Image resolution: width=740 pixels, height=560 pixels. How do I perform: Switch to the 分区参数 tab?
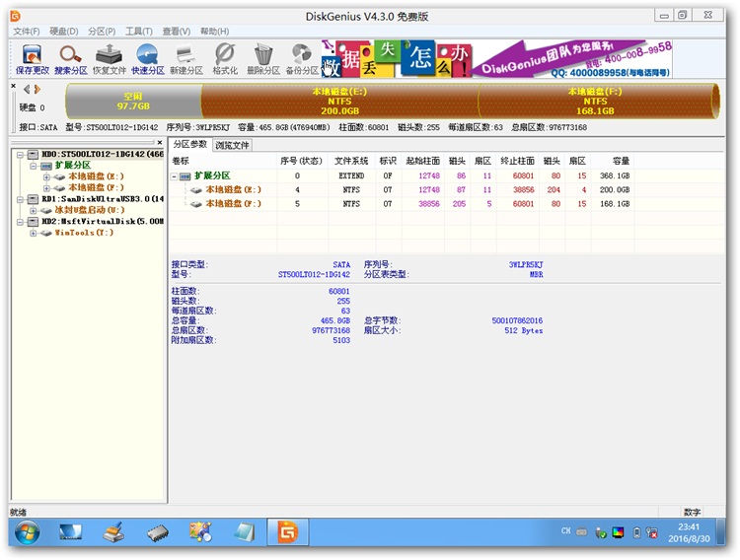(190, 144)
